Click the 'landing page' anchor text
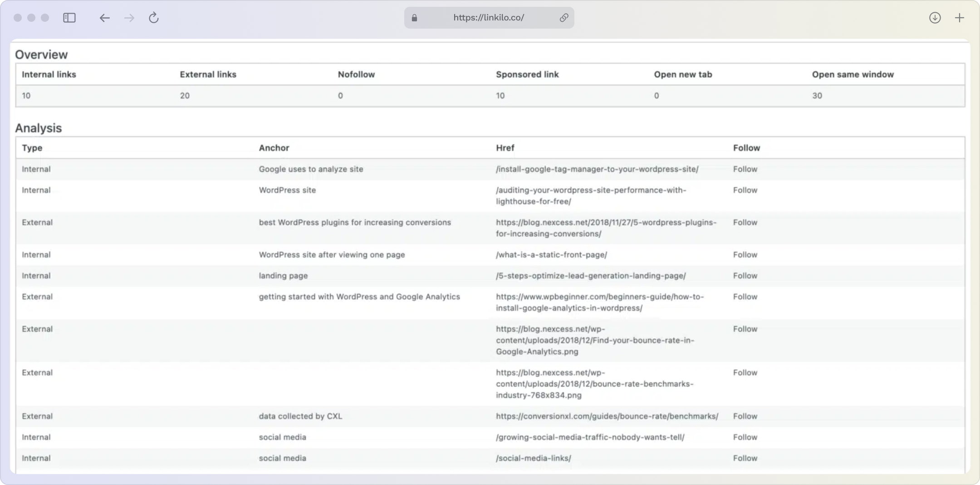The height and width of the screenshot is (485, 980). (283, 276)
